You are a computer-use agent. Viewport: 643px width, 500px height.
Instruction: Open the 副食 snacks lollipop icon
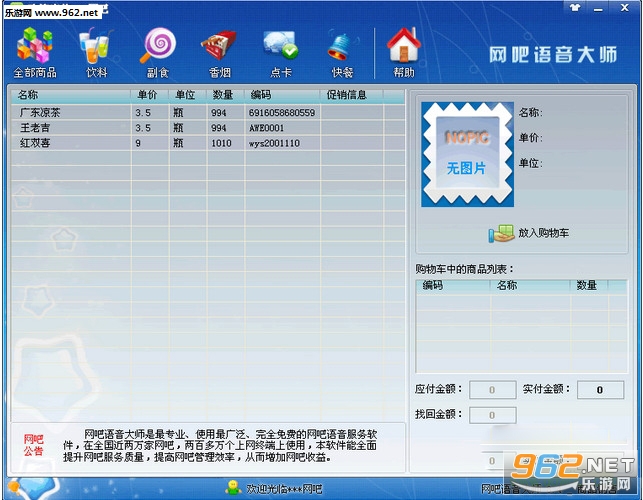coord(158,53)
